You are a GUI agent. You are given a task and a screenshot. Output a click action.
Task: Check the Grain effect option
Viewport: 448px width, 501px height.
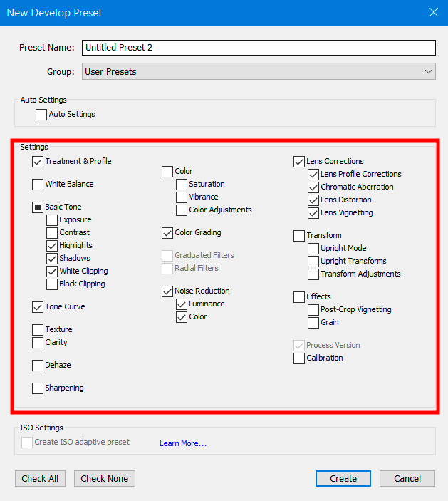313,323
